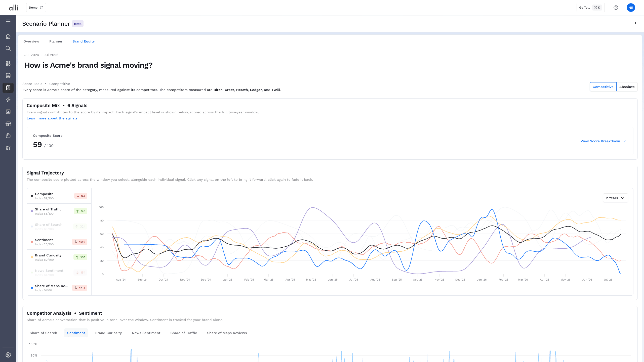Bring forward the News Sentiment signal
This screenshot has height=362, width=644.
pyautogui.click(x=59, y=273)
